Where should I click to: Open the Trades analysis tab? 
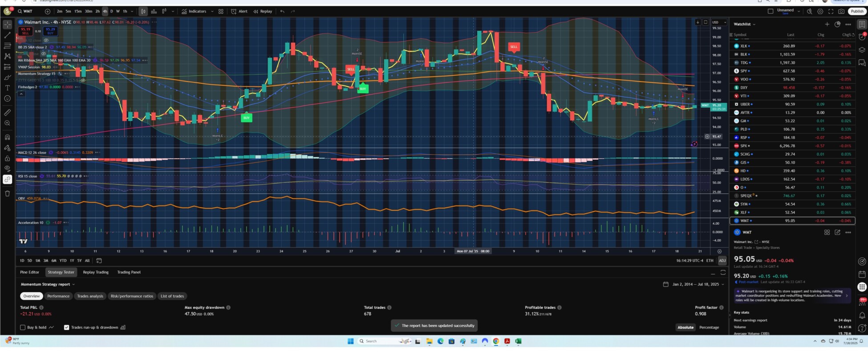90,296
